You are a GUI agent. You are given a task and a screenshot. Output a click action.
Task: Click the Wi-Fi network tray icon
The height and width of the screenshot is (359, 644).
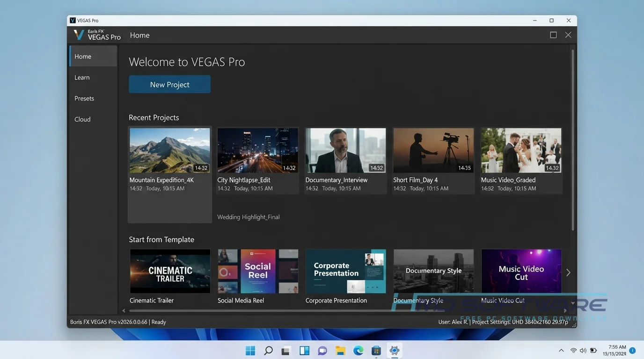coord(573,351)
